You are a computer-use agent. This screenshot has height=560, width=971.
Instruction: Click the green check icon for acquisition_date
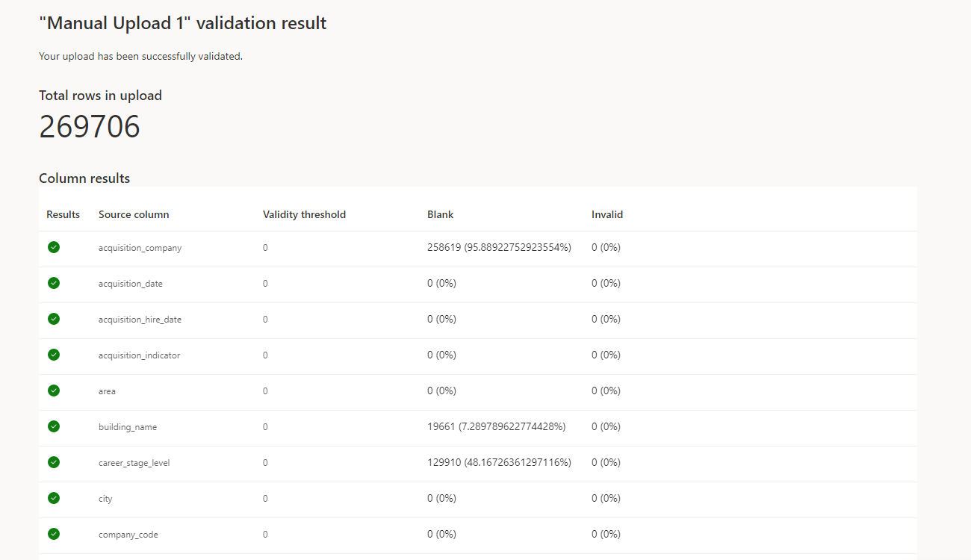tap(54, 283)
